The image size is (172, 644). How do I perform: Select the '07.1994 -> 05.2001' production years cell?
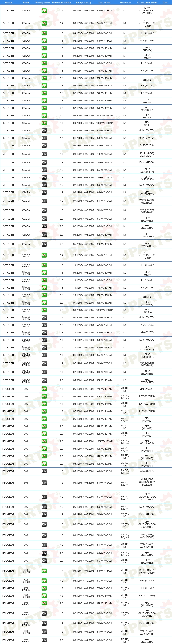click(84, 434)
